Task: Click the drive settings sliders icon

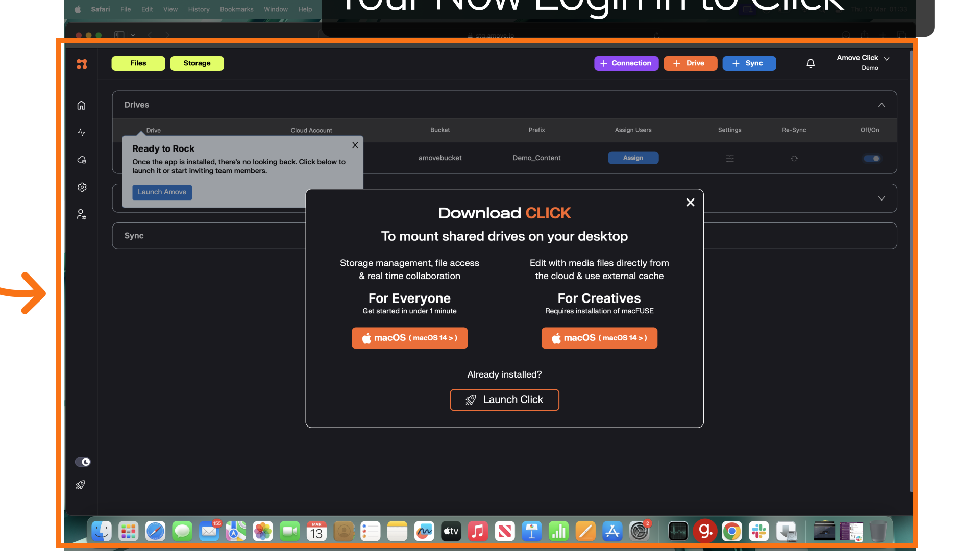Action: [x=730, y=159]
